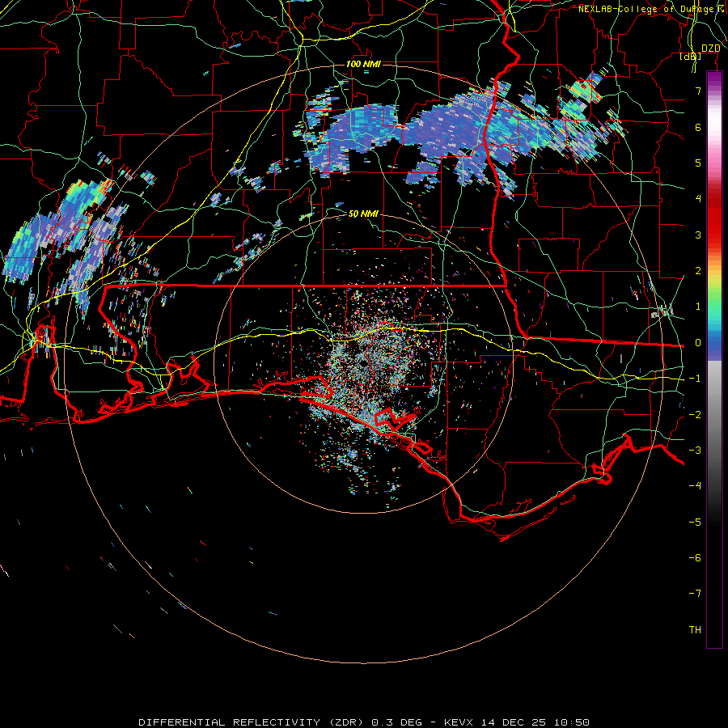
Task: Select the 100 NMI range ring label
Action: 363,64
